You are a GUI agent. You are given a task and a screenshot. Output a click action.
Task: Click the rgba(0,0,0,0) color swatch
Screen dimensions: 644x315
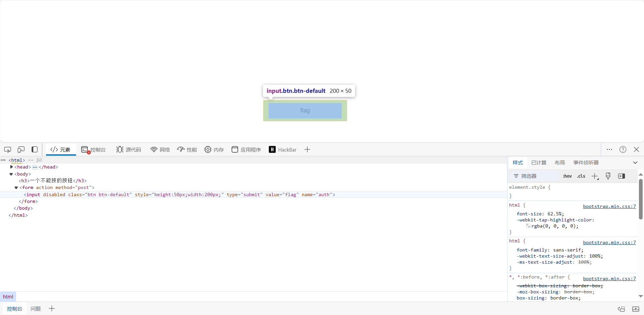click(x=528, y=226)
